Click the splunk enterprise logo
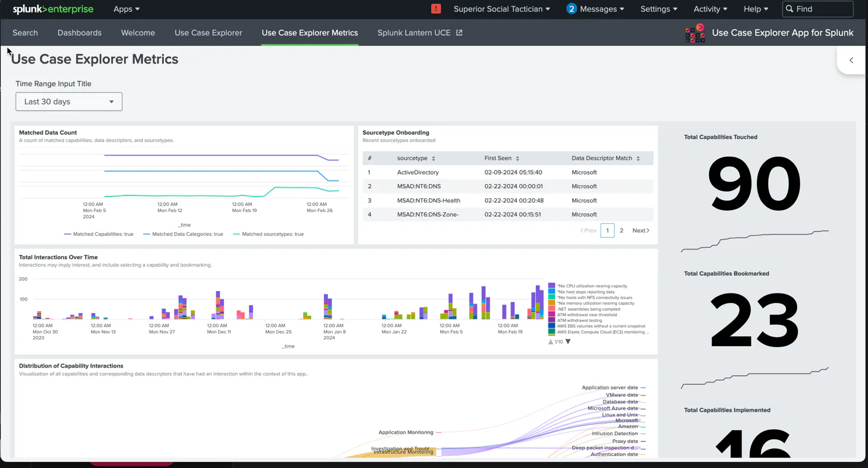Screen dimensions: 868x468 coord(52,9)
